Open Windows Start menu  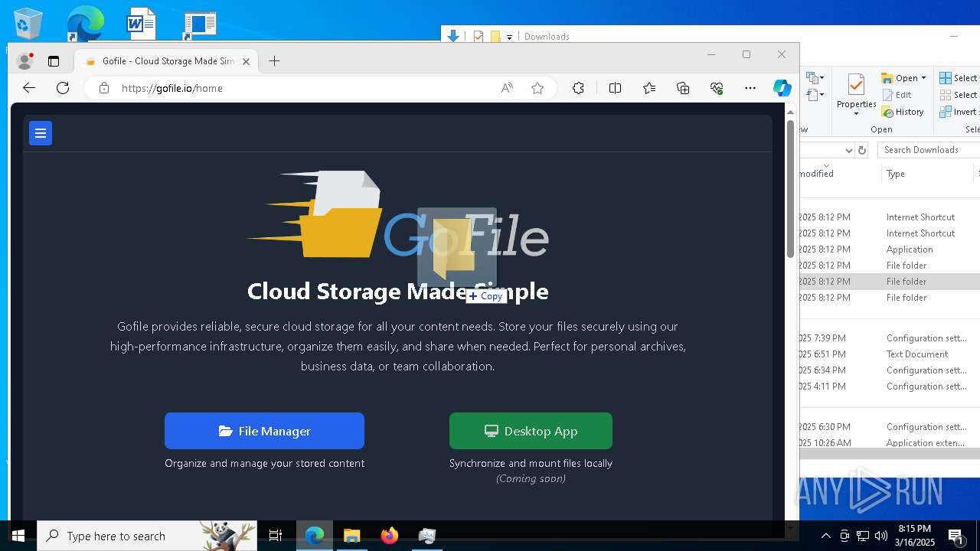pos(18,536)
